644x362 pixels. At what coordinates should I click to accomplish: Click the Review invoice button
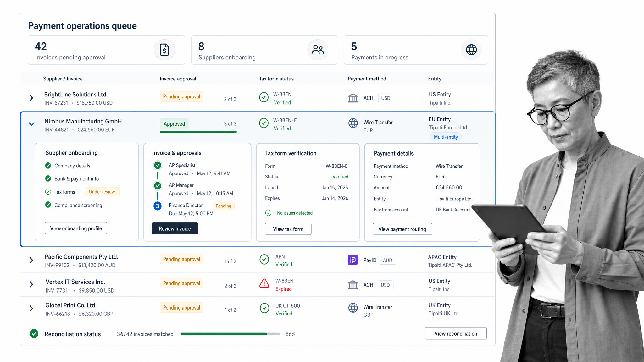click(x=175, y=228)
